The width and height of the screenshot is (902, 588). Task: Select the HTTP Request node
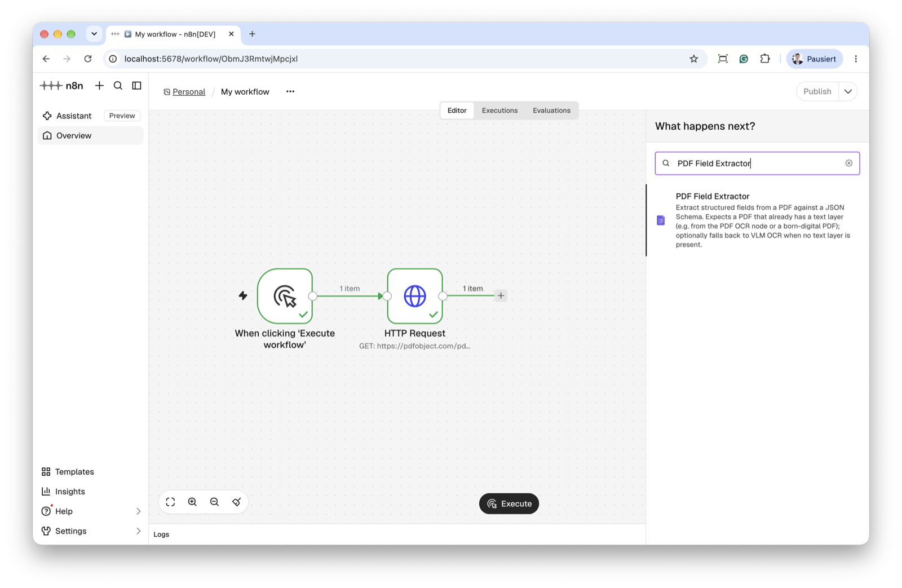pyautogui.click(x=415, y=296)
